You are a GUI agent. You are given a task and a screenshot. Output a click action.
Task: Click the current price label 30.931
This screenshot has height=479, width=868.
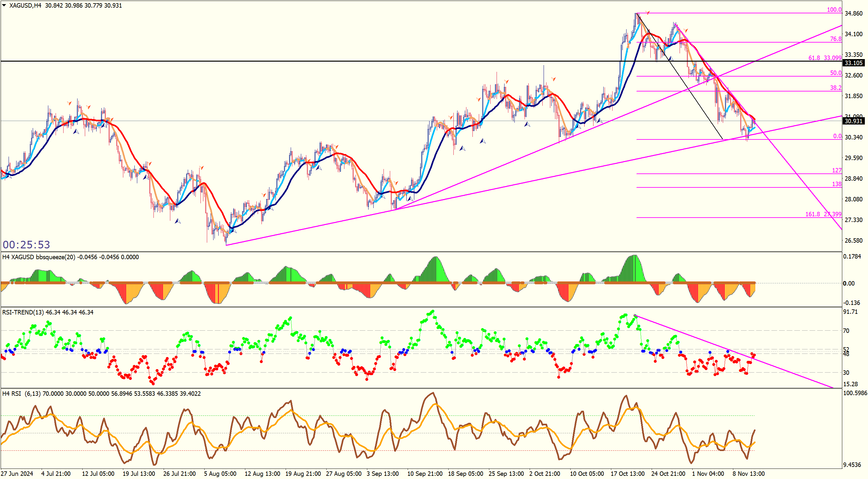[x=853, y=121]
